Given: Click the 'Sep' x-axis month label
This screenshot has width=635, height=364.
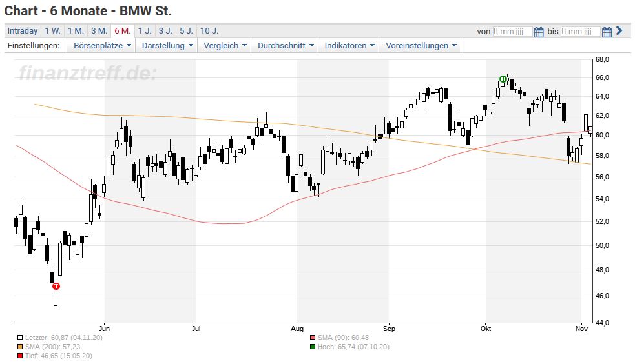Looking at the screenshot, I should pos(389,329).
